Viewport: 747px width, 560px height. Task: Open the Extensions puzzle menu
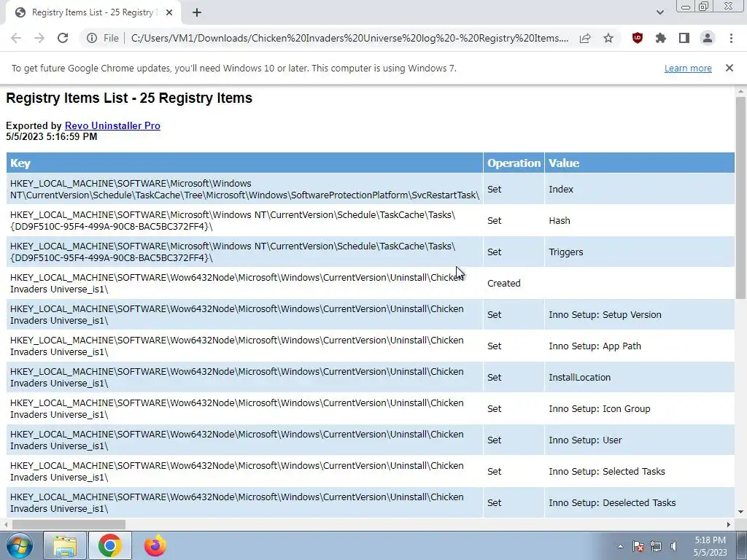(x=661, y=38)
